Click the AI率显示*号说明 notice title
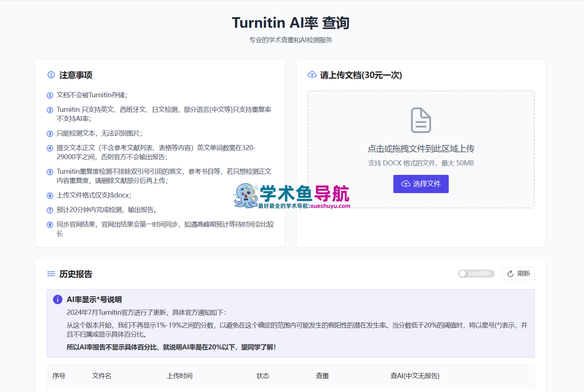584x392 pixels. pos(94,299)
